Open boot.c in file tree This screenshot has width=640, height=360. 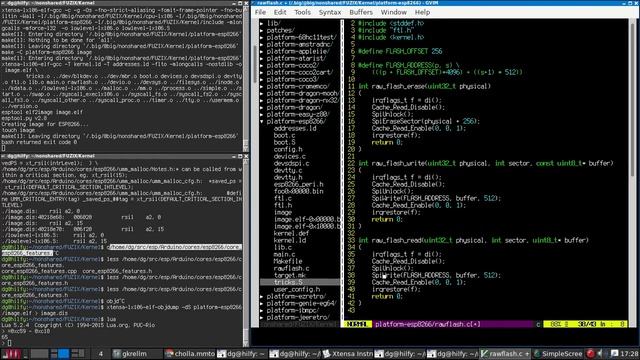pos(284,136)
